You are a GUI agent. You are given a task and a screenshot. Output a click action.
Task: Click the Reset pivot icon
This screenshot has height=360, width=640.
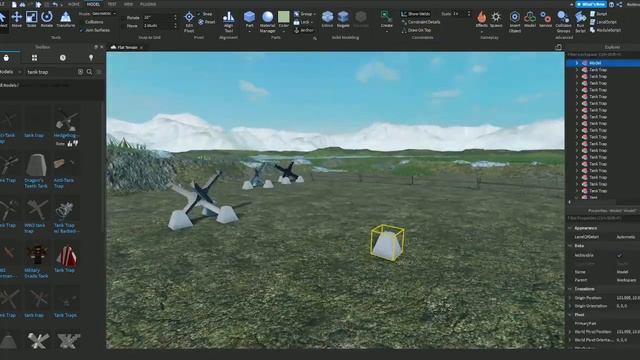(201, 22)
